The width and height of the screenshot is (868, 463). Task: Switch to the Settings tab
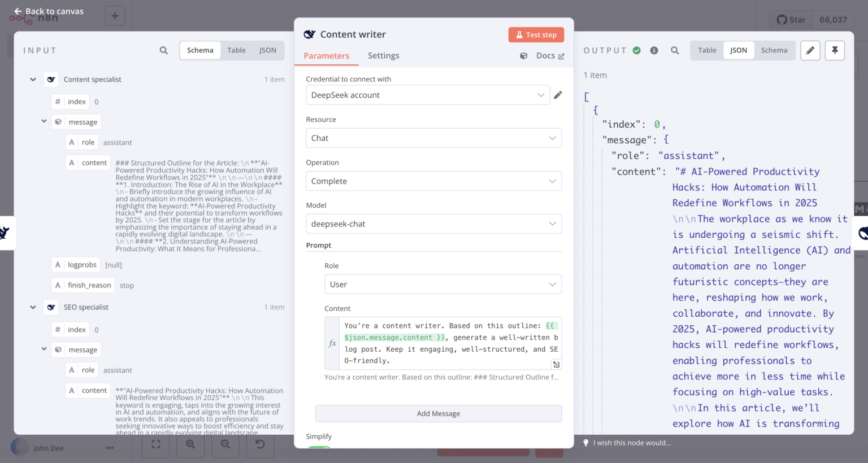[383, 55]
